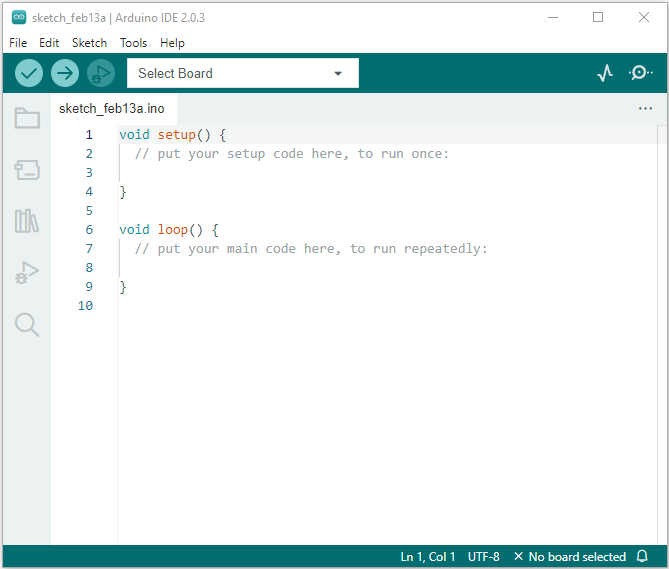Viewport: 669px width, 569px height.
Task: Open the Select Board dropdown
Action: pos(243,73)
